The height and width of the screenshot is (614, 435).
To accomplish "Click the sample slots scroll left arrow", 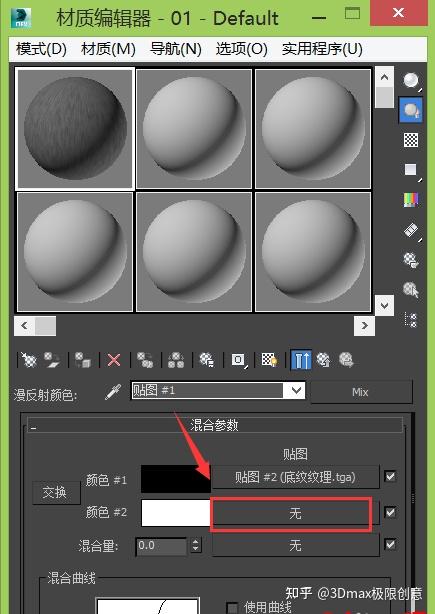I will 24,325.
